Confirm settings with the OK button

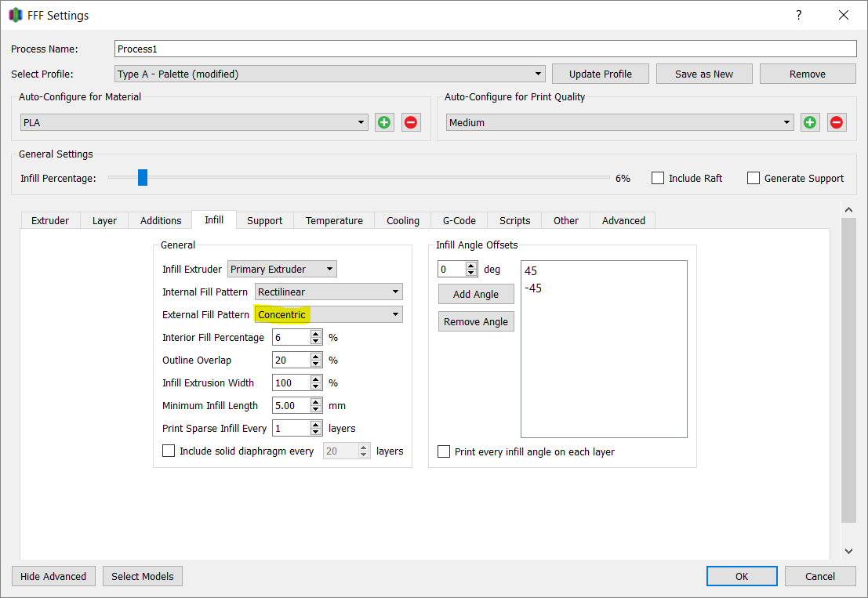pos(742,576)
